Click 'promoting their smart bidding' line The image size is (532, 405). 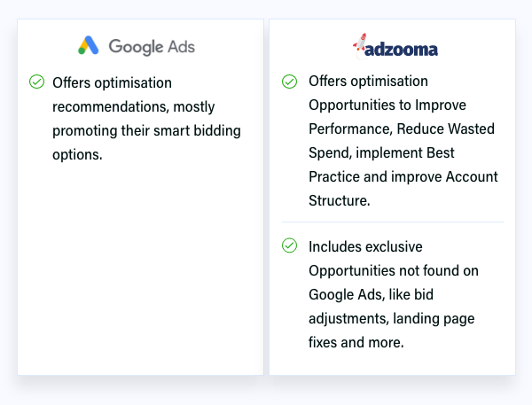[146, 131]
